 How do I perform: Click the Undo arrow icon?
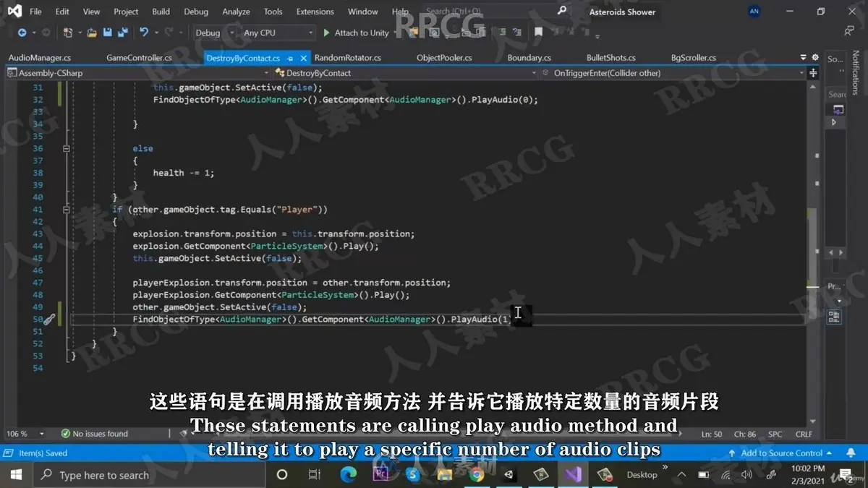pos(144,33)
